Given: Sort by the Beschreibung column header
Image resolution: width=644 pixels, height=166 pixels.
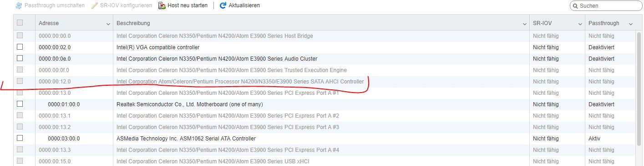Looking at the screenshot, I should coord(133,23).
